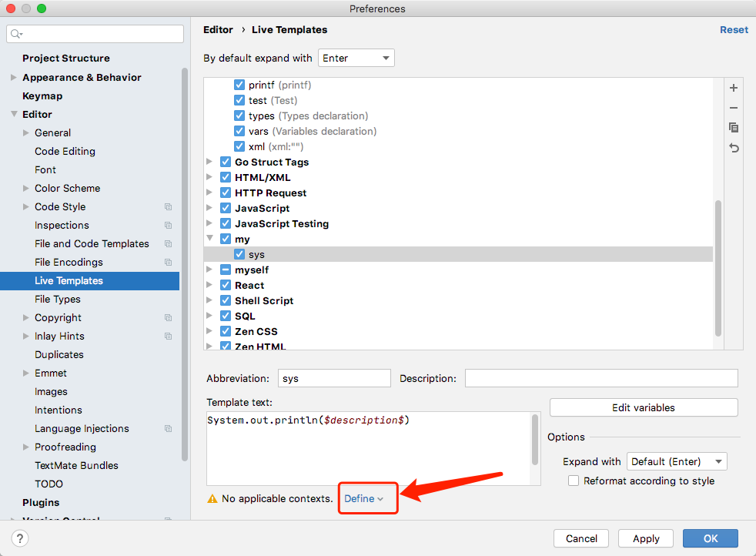
Task: Uncheck the test (Test) template checkbox
Action: coord(239,100)
